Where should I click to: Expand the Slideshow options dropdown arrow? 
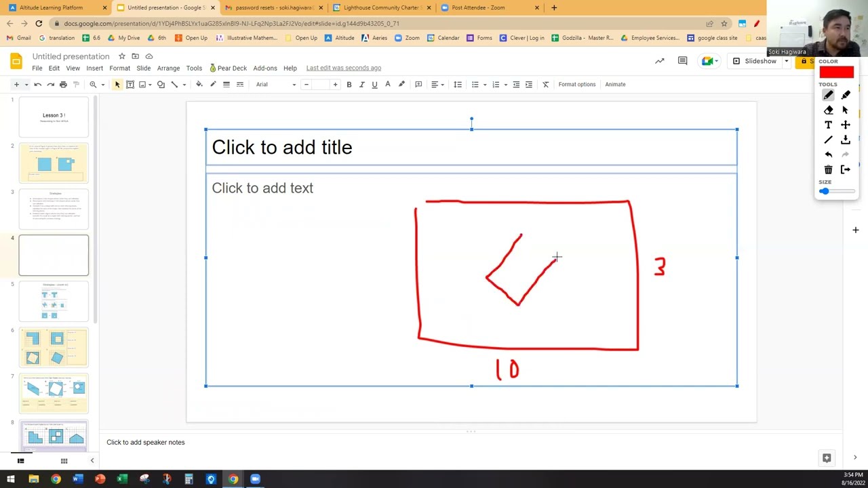coord(787,61)
